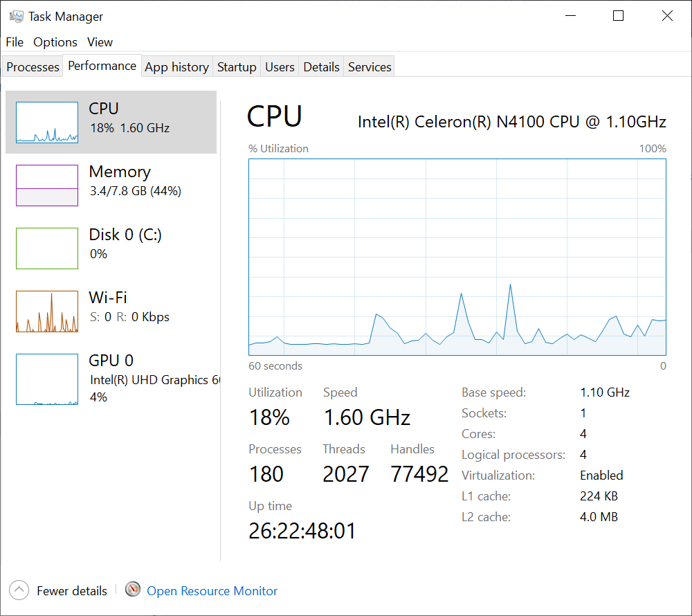692x616 pixels.
Task: Open the File menu
Action: pos(15,42)
